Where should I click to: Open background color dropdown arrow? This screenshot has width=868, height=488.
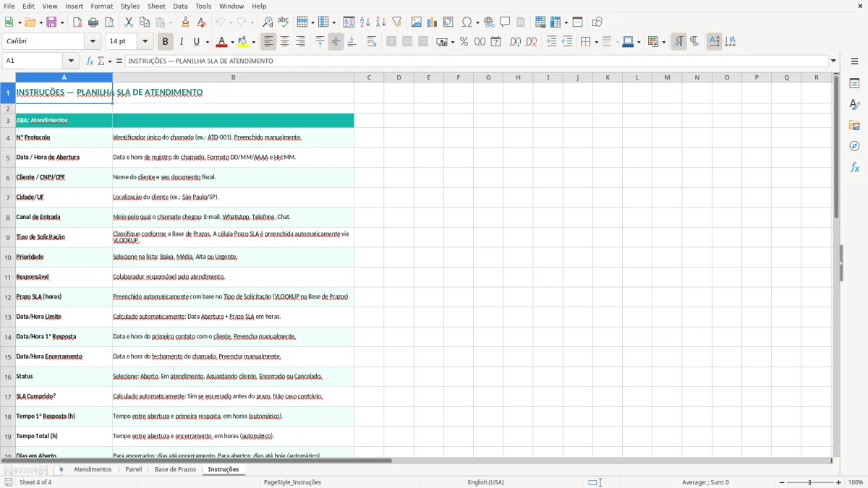[254, 42]
